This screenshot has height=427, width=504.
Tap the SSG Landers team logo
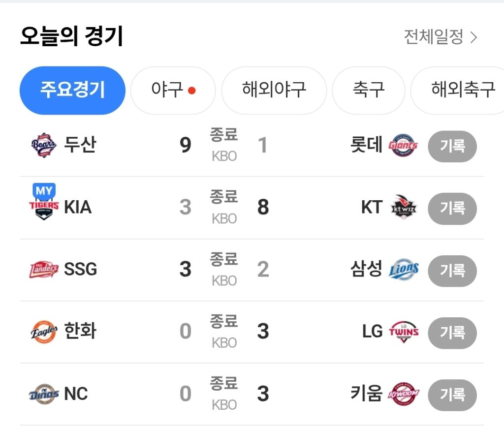[x=44, y=270]
